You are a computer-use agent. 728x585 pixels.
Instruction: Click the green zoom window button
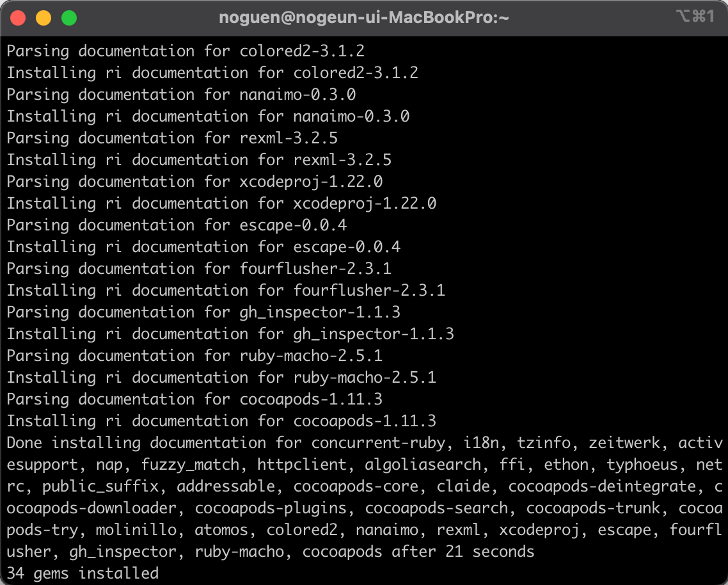(69, 18)
